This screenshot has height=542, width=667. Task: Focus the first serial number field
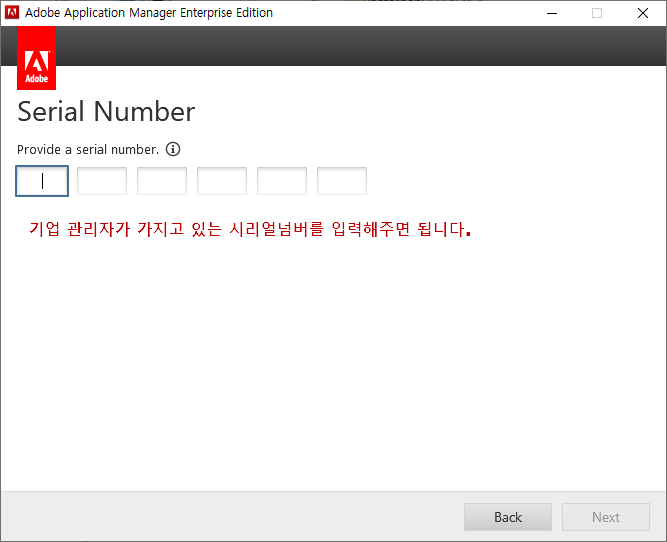[x=42, y=181]
